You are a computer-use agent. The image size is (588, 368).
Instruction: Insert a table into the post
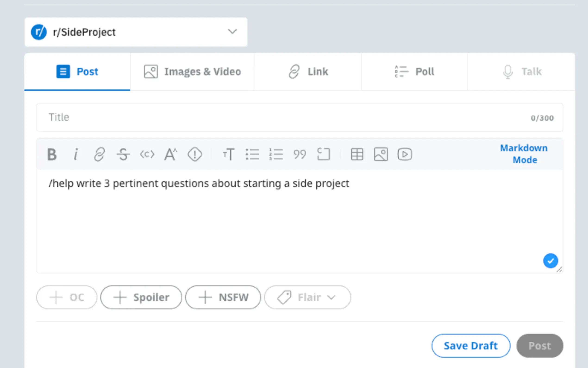[x=357, y=154]
